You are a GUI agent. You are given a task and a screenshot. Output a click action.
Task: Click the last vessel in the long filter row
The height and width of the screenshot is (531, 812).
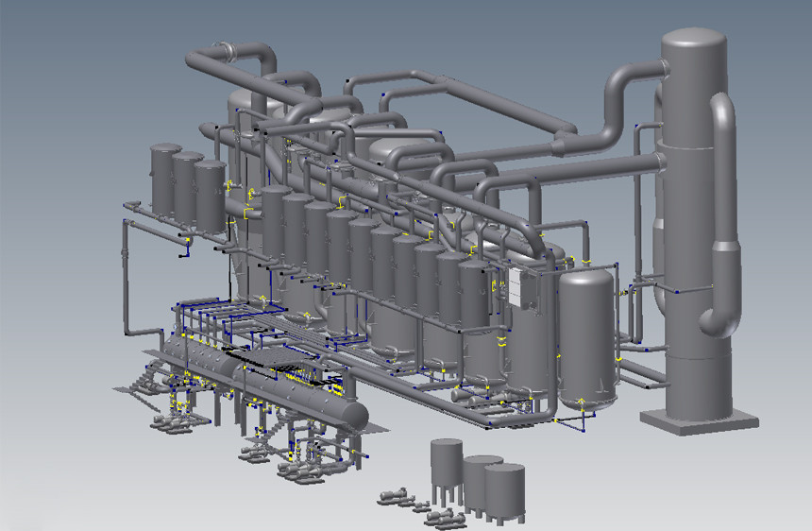(476, 293)
